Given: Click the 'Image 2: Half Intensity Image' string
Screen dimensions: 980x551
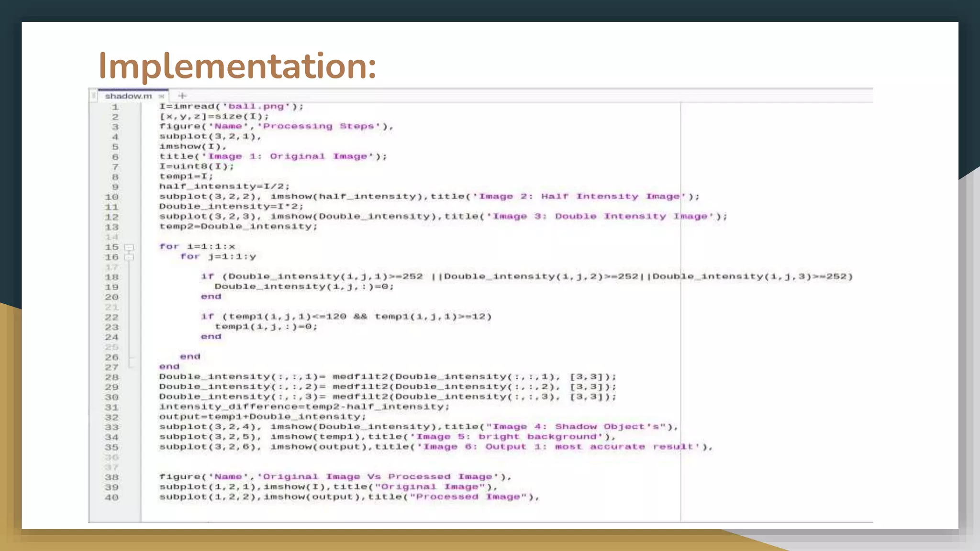Looking at the screenshot, I should pyautogui.click(x=579, y=197).
